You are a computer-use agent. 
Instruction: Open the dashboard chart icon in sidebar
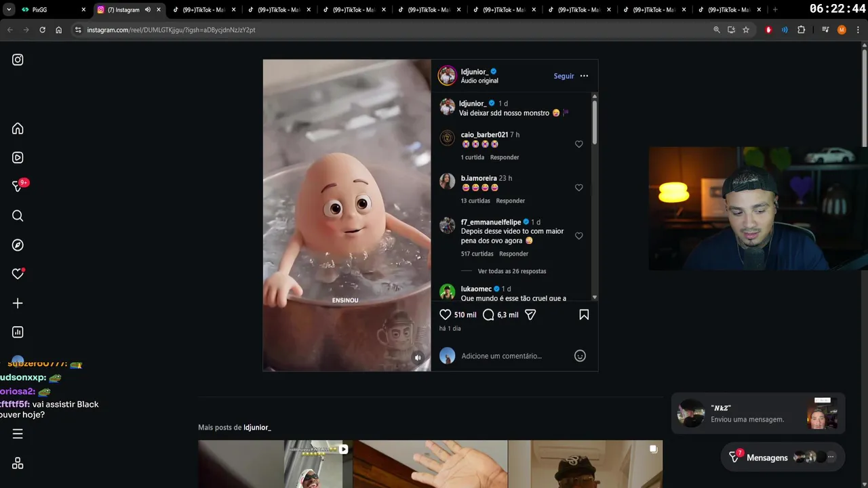[x=18, y=332]
